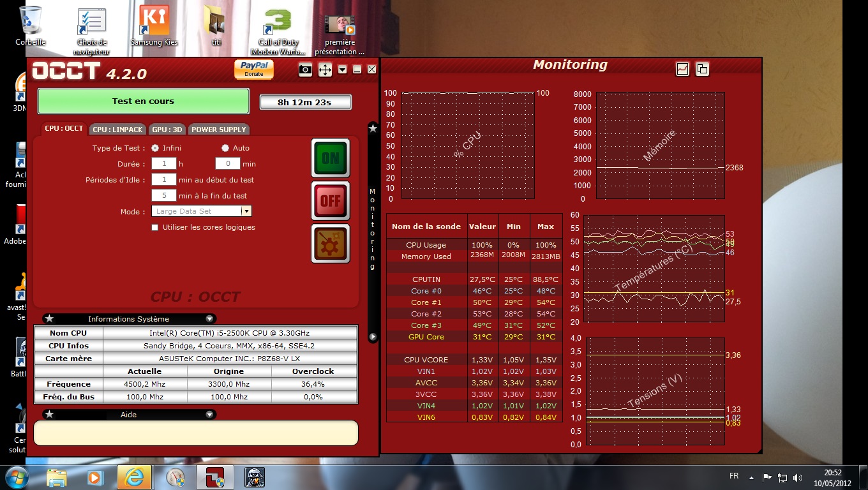Open Internet Explorer from the taskbar

pyautogui.click(x=134, y=477)
